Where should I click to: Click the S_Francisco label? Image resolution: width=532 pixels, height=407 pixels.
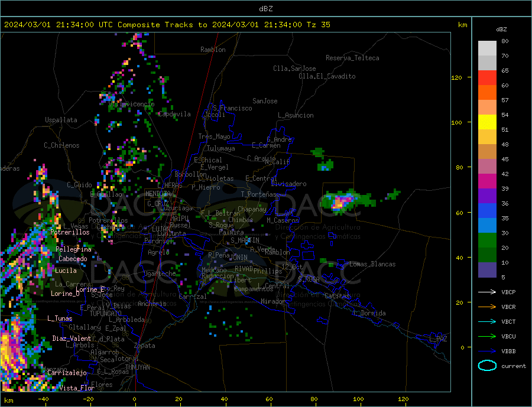click(232, 109)
